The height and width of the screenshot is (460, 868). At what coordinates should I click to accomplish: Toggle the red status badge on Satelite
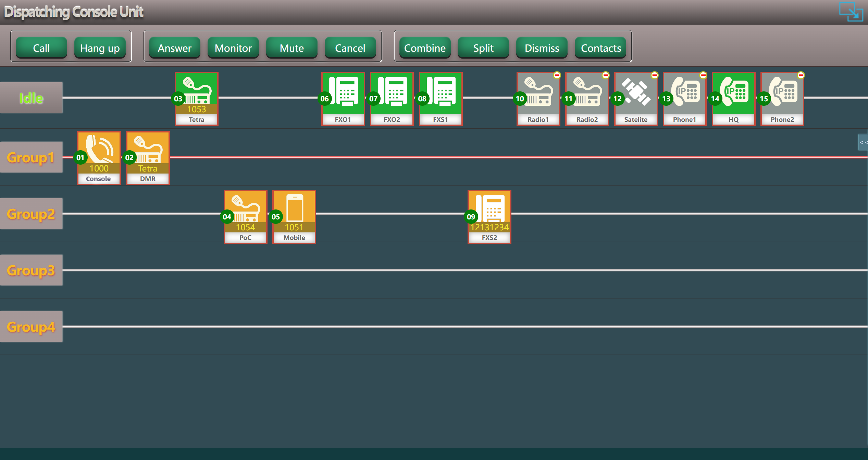[655, 75]
